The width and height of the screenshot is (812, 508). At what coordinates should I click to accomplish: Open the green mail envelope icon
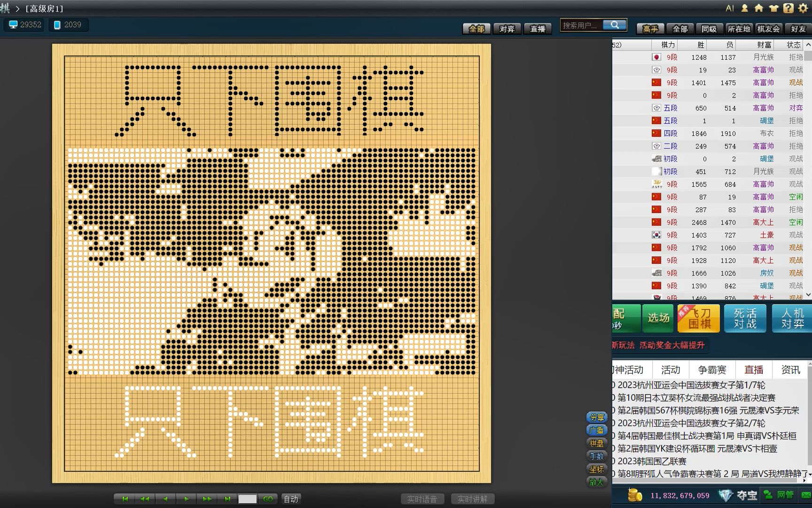coord(806,495)
